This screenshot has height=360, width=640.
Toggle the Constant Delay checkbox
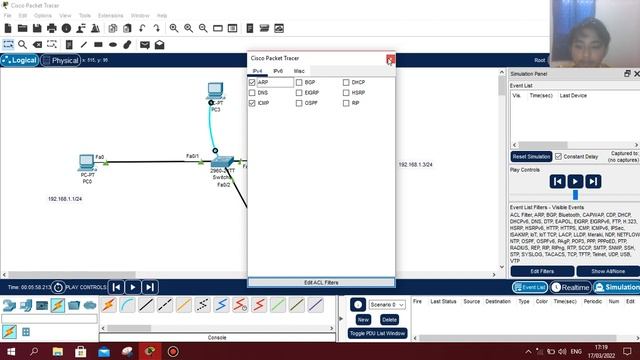pyautogui.click(x=558, y=156)
